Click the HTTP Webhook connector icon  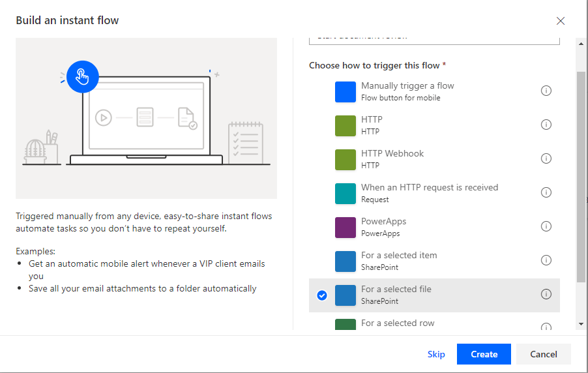345,160
